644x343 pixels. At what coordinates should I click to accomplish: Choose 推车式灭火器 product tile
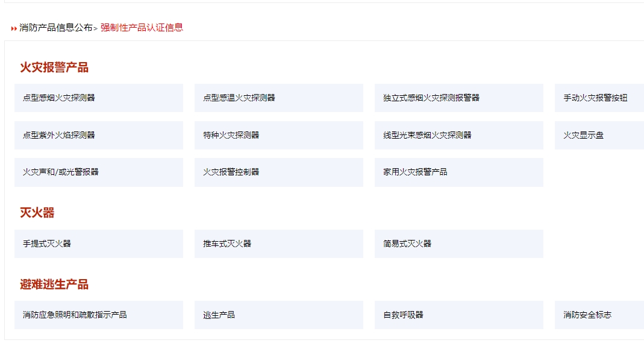click(278, 244)
